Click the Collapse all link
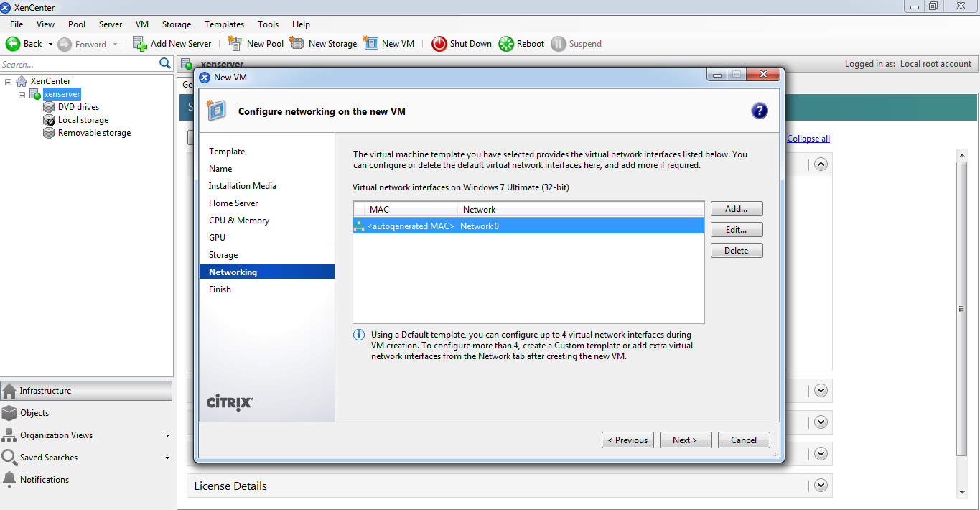The width and height of the screenshot is (980, 510). coord(808,139)
